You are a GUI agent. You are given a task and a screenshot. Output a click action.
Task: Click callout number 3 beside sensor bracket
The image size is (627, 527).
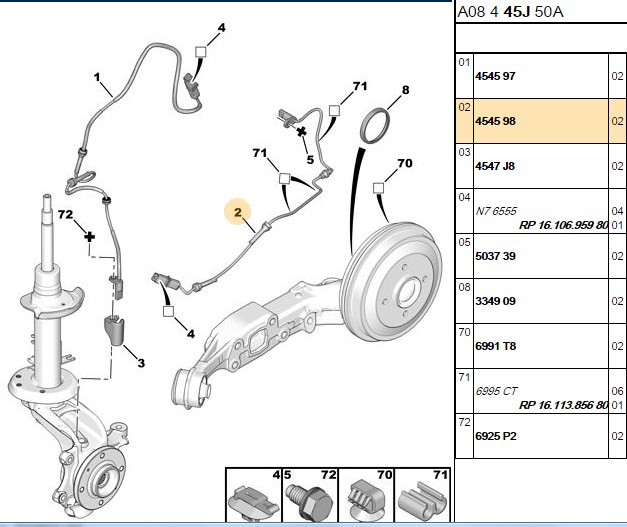pyautogui.click(x=141, y=363)
